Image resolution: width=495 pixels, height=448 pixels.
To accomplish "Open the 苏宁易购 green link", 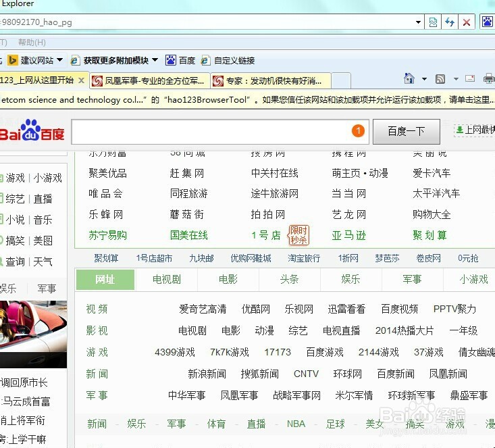I will (107, 235).
